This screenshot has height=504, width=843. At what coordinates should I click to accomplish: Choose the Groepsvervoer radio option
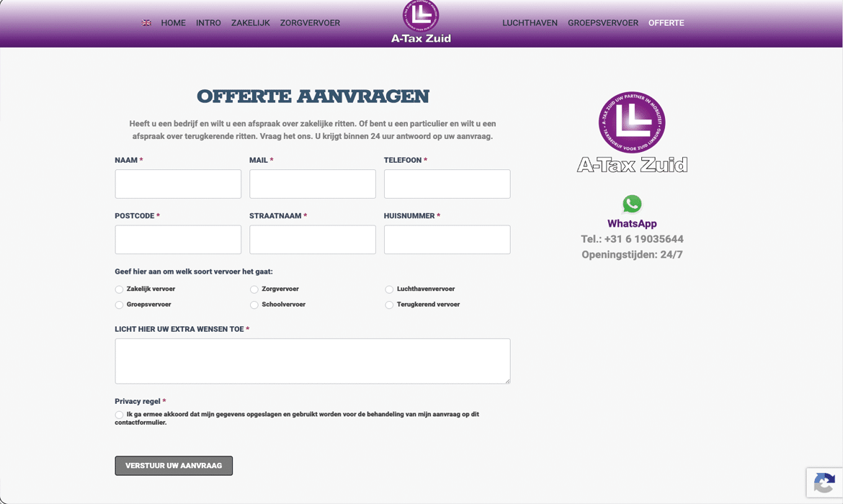coord(119,305)
